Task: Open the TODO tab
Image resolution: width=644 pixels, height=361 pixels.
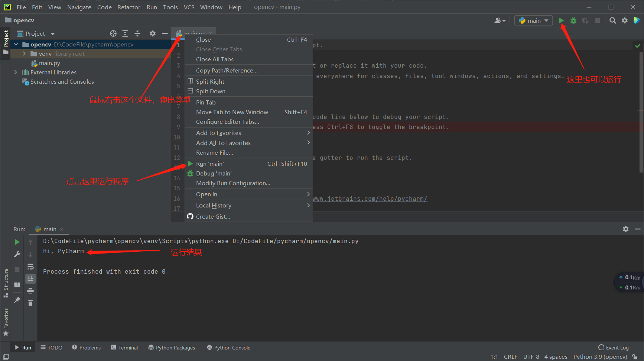Action: click(x=51, y=348)
